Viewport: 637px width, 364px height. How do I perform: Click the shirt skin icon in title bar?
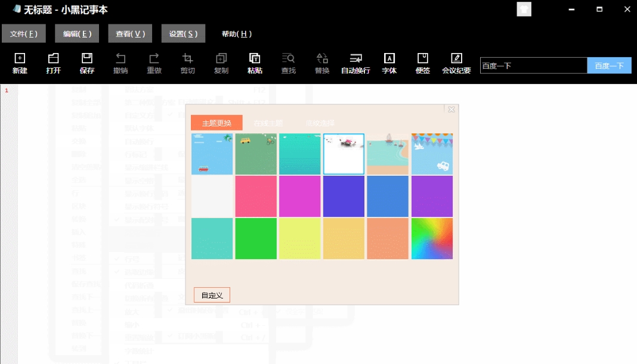click(524, 10)
